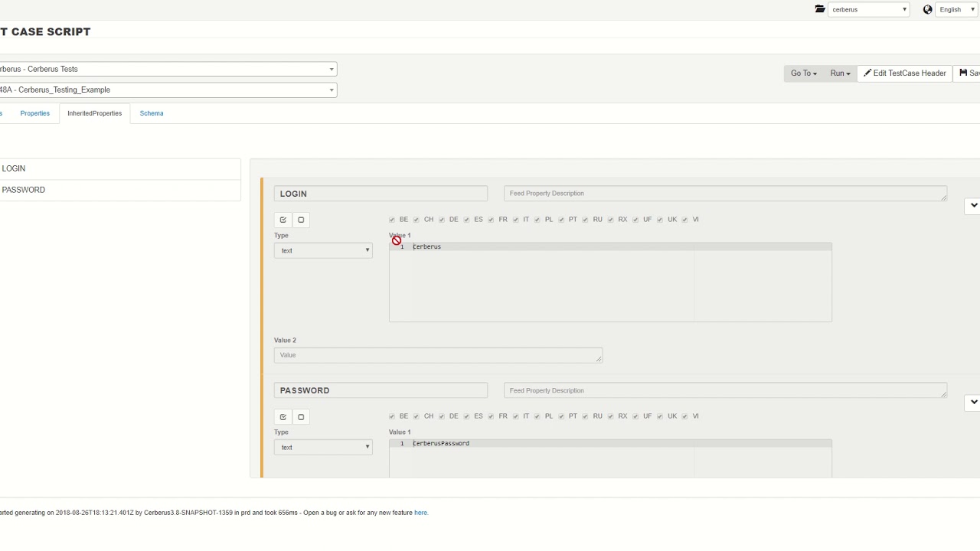The height and width of the screenshot is (551, 980).
Task: Click LOGIN's Feed Property Description field
Action: click(x=725, y=194)
